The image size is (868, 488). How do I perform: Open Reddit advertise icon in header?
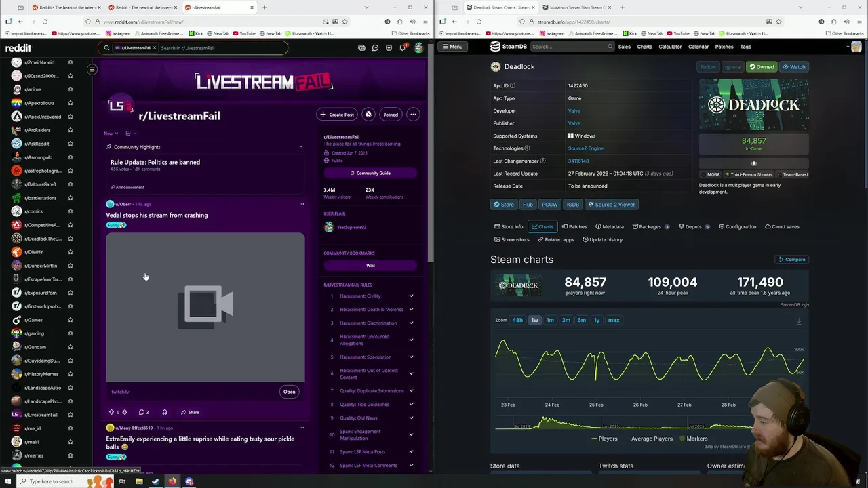[361, 48]
